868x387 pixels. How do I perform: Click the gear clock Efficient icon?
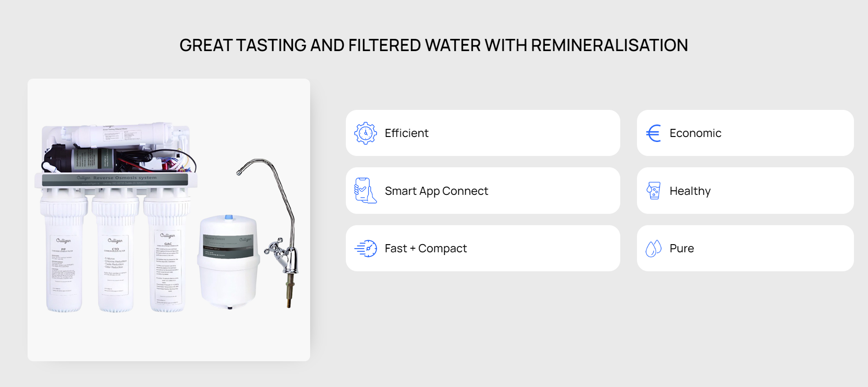(365, 133)
